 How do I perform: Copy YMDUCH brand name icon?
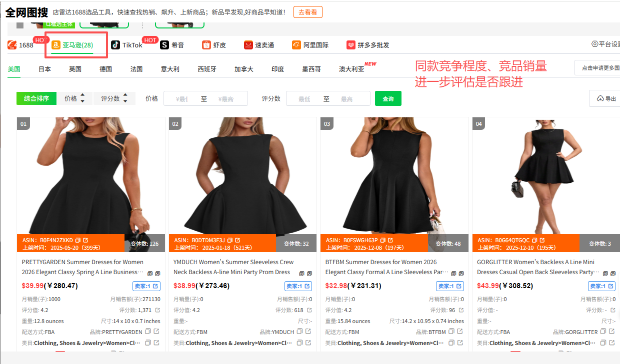[x=299, y=332]
